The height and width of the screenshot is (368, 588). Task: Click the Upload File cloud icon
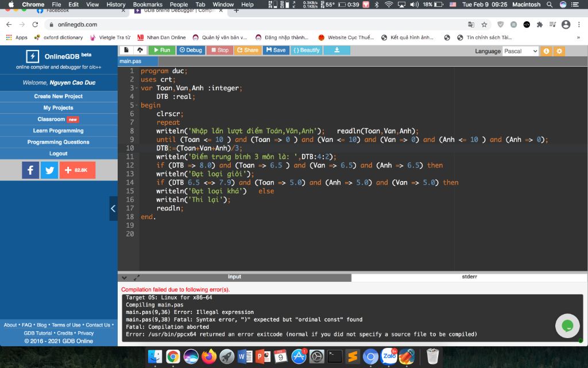coord(140,50)
